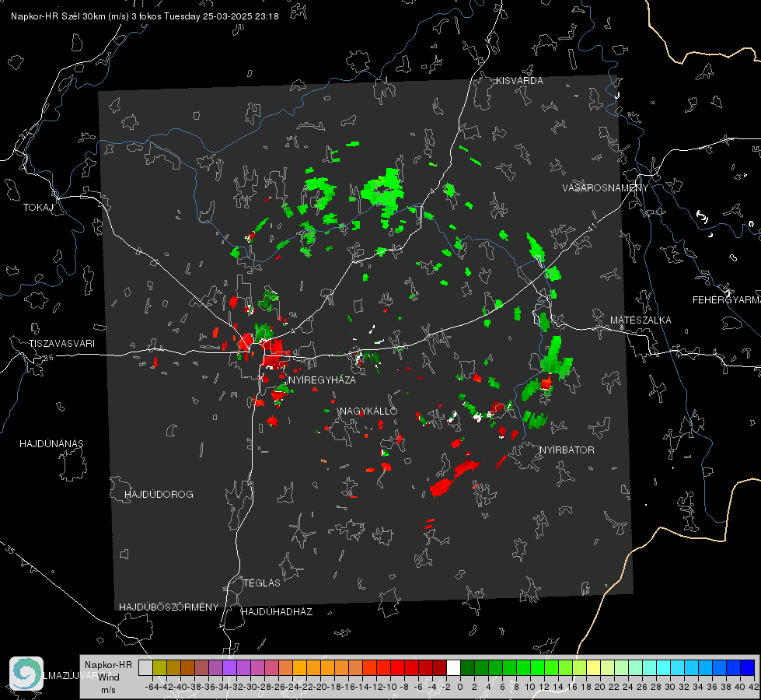Click the Napkor-HR legend title
The image size is (761, 700).
(x=108, y=665)
